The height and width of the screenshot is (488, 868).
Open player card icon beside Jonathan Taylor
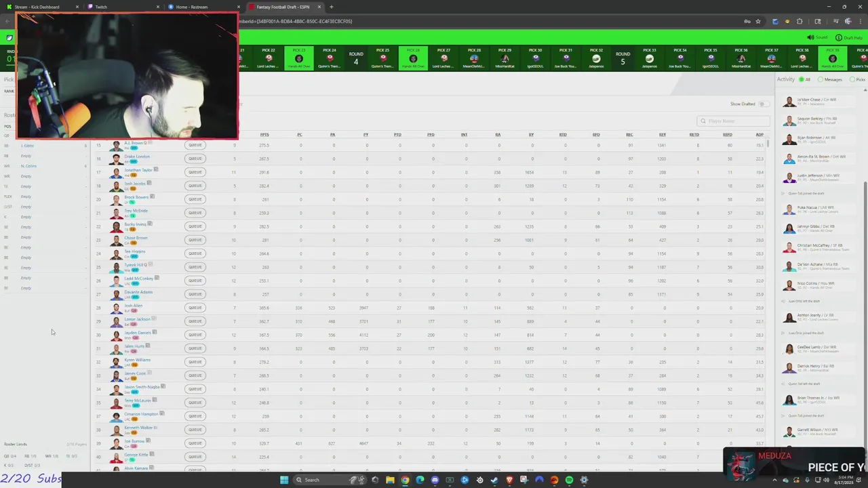pos(156,169)
